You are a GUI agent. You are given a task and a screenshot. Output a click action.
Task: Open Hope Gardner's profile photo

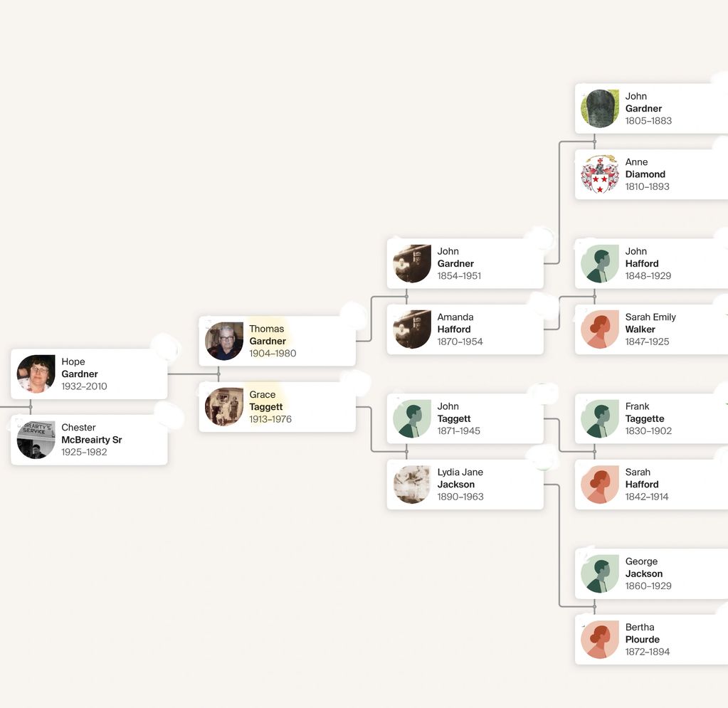coord(36,374)
